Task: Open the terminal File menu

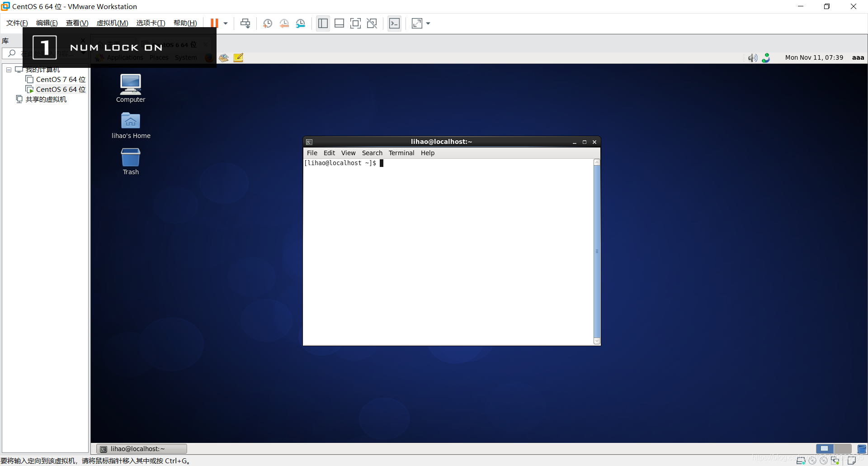Action: point(312,153)
